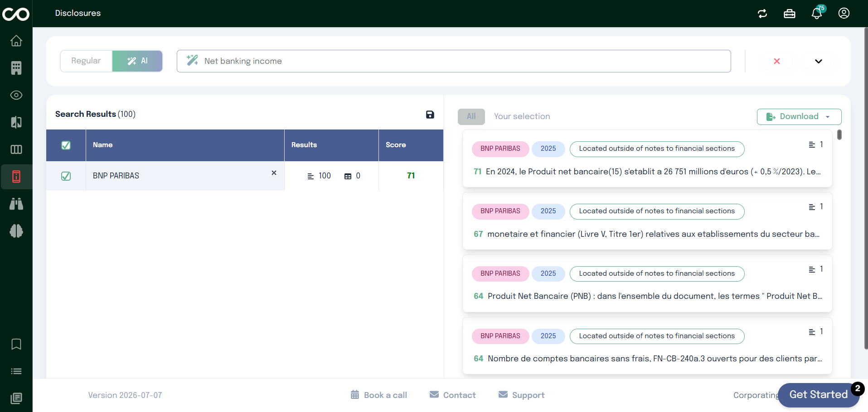The image size is (868, 412).
Task: Save search results with floppy disk icon
Action: coord(430,115)
